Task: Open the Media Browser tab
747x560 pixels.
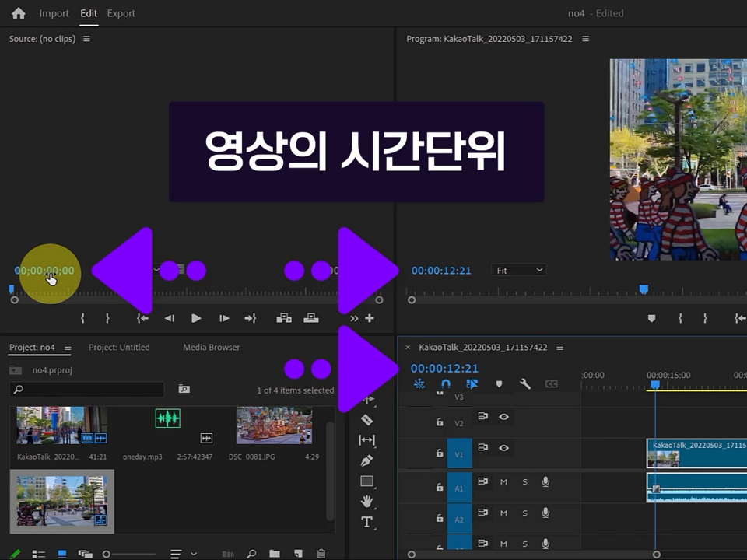Action: [212, 347]
